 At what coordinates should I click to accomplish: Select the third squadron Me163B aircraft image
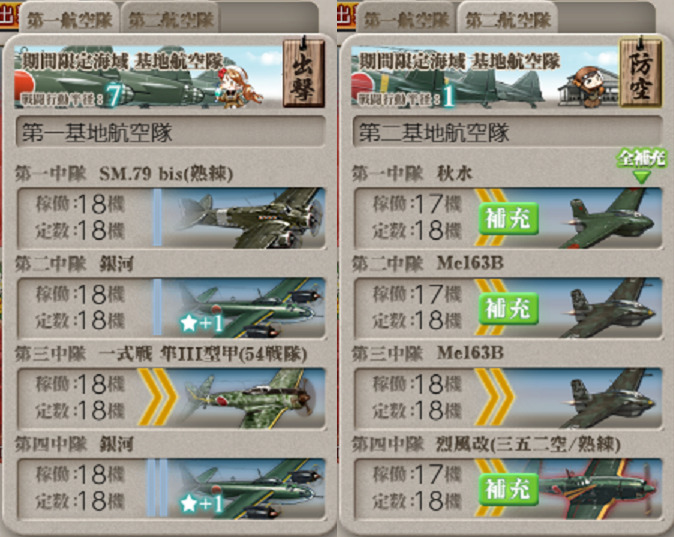[610, 398]
